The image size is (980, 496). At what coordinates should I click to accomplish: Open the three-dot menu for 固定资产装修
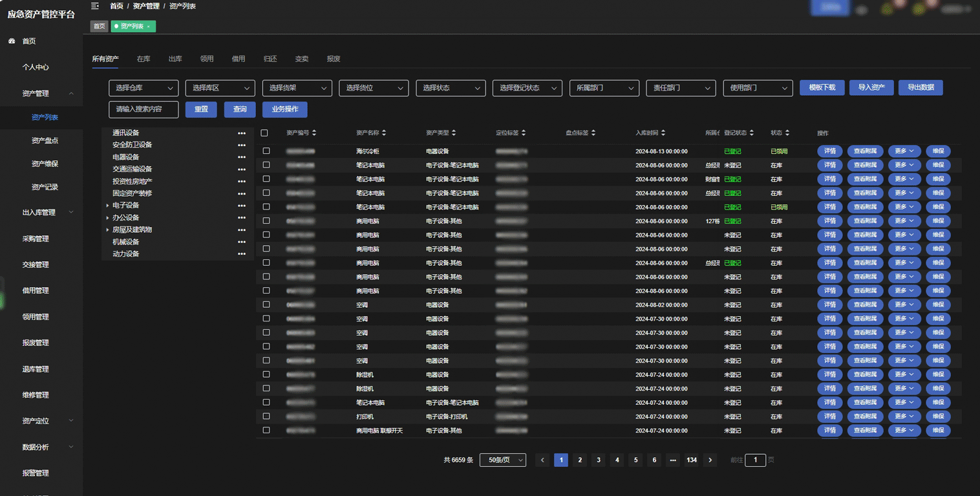(x=242, y=193)
